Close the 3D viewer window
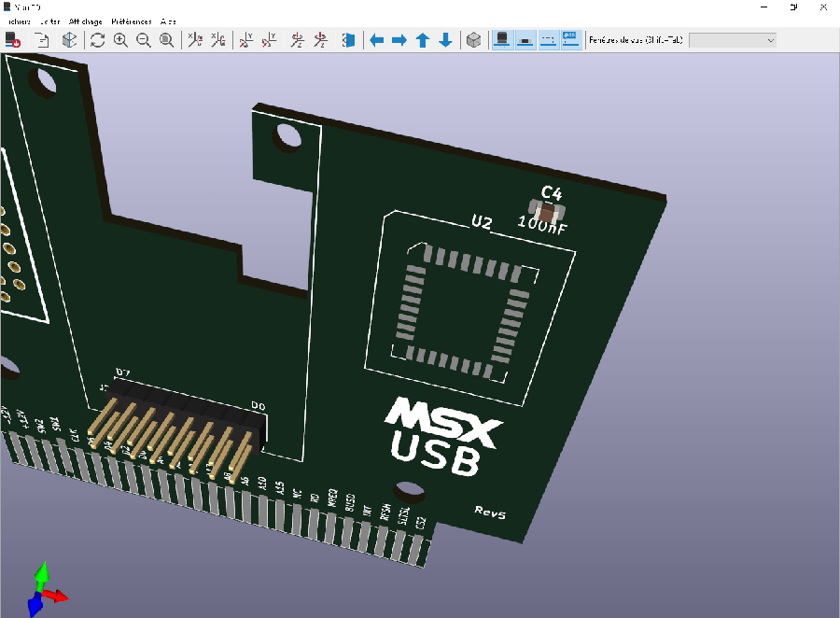Viewport: 840px width, 618px height. click(x=824, y=7)
